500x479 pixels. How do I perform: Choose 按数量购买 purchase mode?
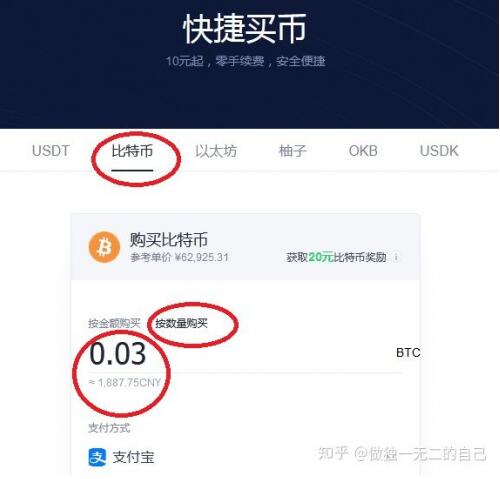181,323
